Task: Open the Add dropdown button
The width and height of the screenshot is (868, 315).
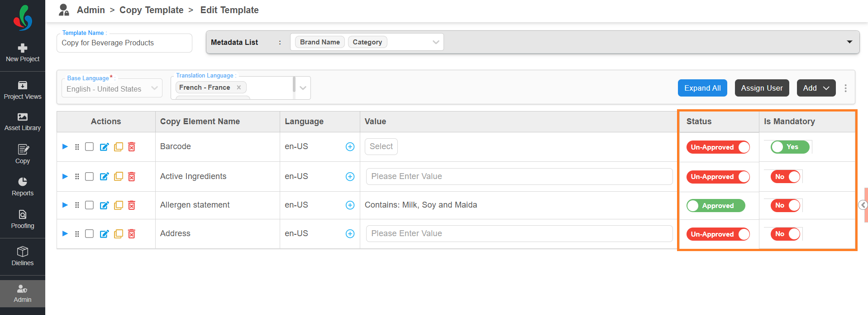Action: click(x=816, y=88)
